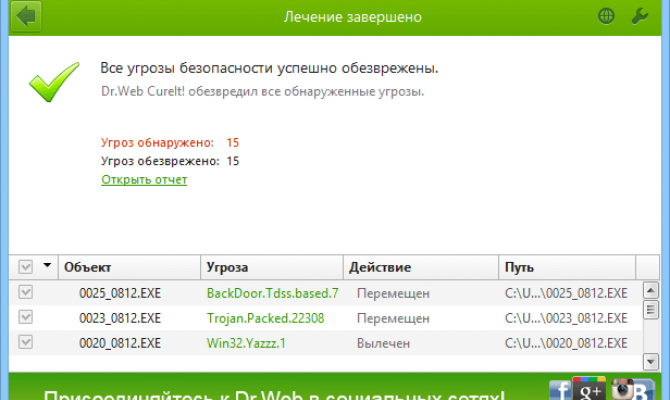Sort by Путь column header
Screen dimensions: 670x400
coord(567,268)
